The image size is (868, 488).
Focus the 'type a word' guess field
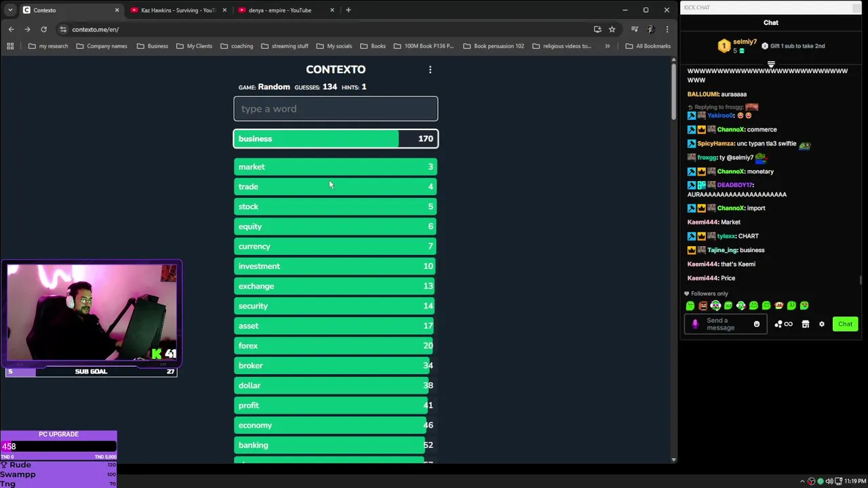pyautogui.click(x=336, y=108)
